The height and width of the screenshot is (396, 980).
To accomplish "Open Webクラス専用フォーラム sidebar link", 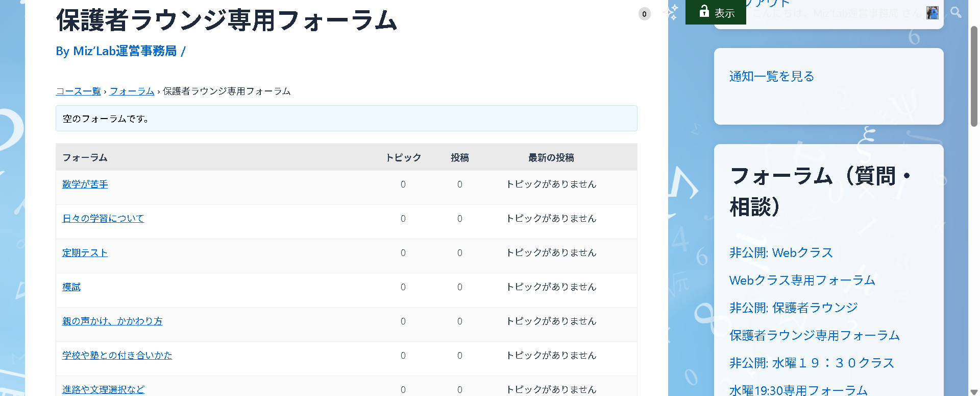I will (x=802, y=280).
